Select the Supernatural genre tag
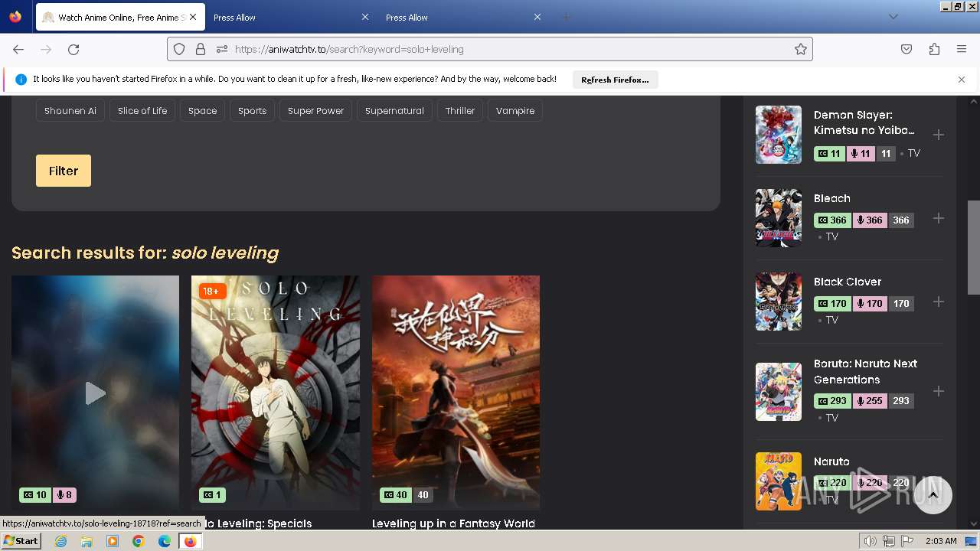Image resolution: width=980 pixels, height=551 pixels. click(x=394, y=111)
